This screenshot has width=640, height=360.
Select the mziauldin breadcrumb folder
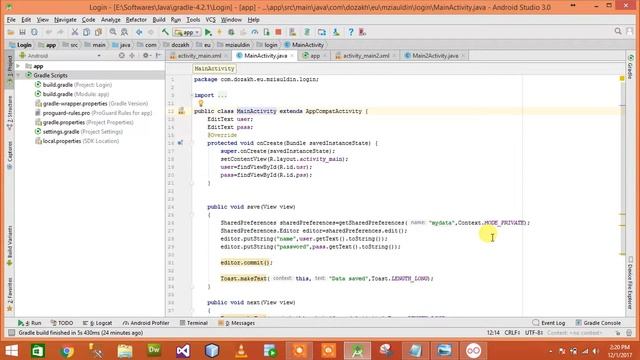point(234,45)
